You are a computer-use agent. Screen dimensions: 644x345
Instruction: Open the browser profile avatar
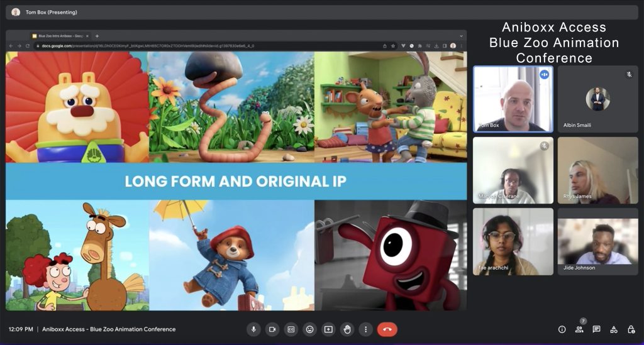453,46
